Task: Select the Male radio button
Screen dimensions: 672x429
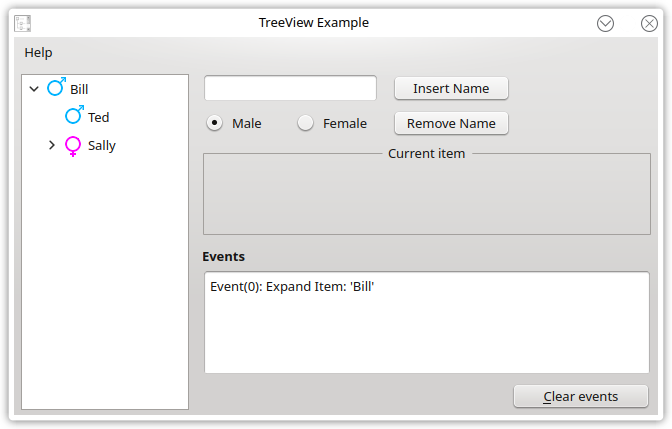Action: (x=214, y=123)
